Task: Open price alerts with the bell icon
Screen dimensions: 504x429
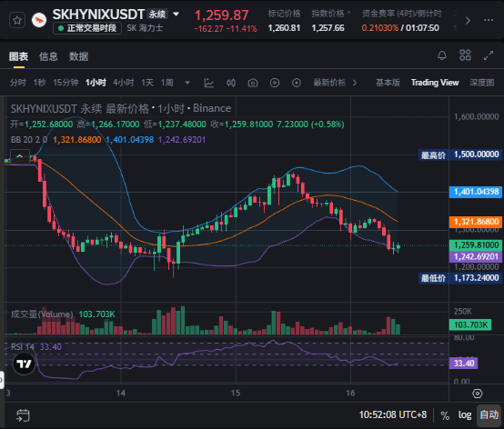Action: [x=442, y=55]
